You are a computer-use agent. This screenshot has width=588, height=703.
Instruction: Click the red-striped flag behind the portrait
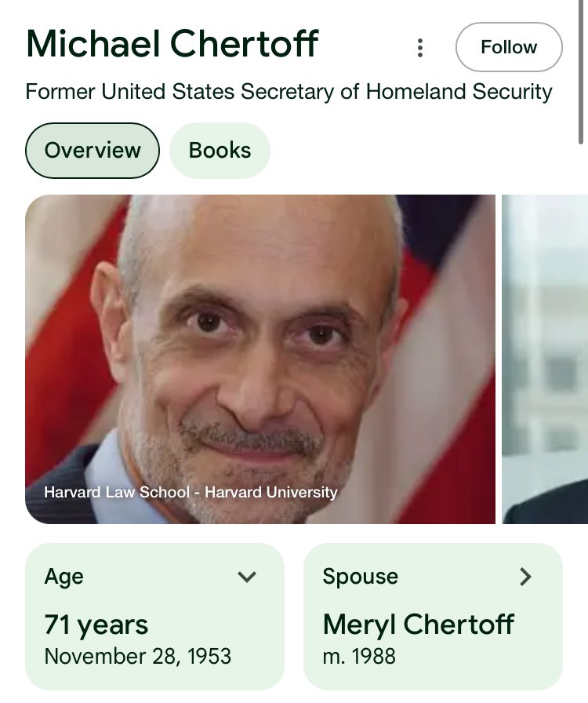[63, 314]
